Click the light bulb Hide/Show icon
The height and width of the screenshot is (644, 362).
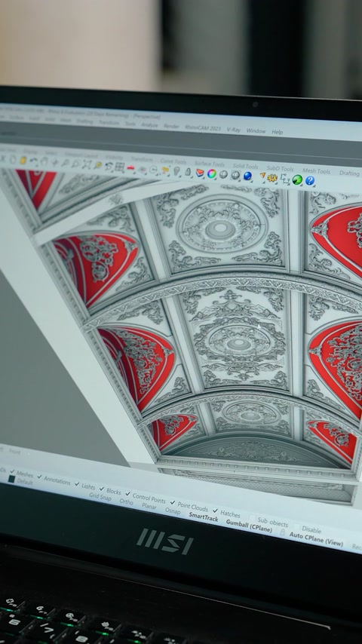tap(176, 170)
